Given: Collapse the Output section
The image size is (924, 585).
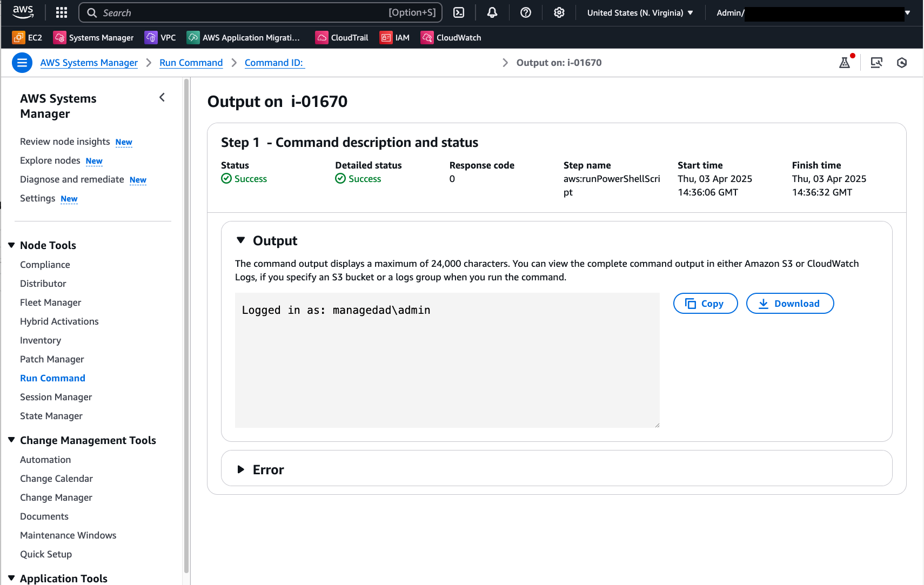Looking at the screenshot, I should 241,240.
